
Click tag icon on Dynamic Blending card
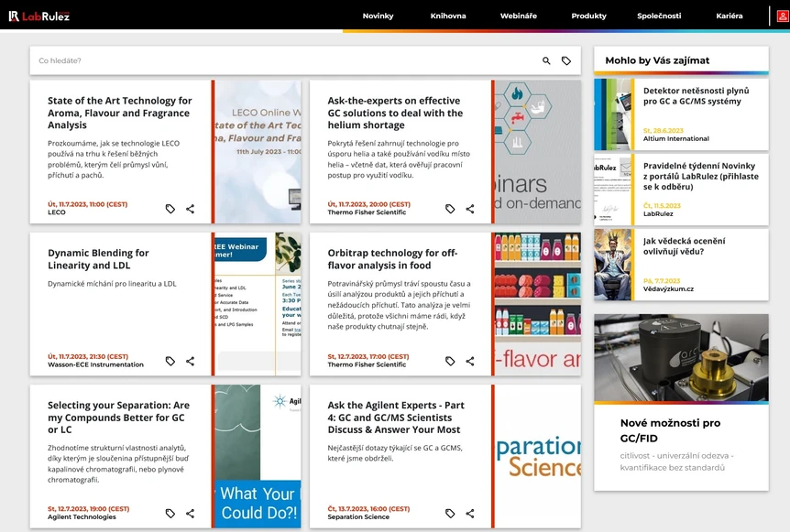click(x=170, y=361)
